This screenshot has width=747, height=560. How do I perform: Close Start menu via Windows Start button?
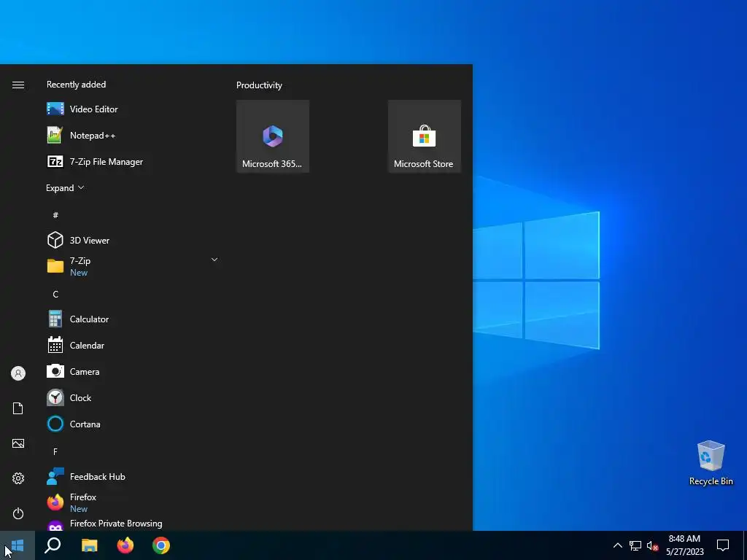point(18,545)
